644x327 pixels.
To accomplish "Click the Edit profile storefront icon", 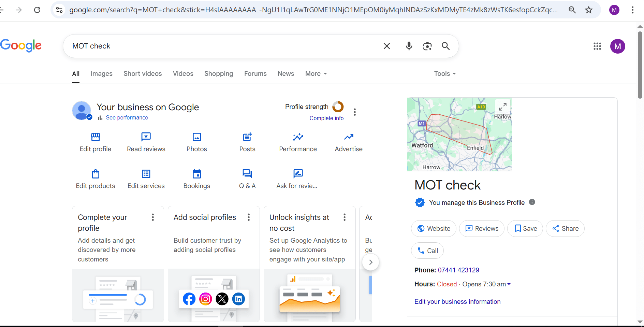I will (96, 137).
